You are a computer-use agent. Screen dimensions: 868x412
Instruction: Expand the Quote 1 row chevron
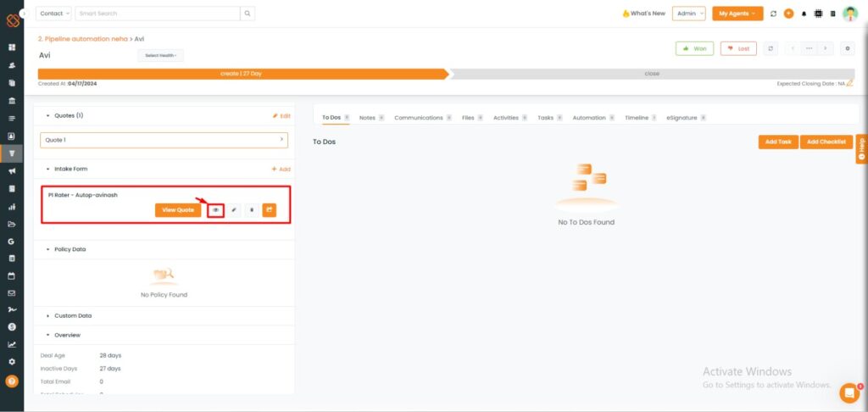coord(281,140)
